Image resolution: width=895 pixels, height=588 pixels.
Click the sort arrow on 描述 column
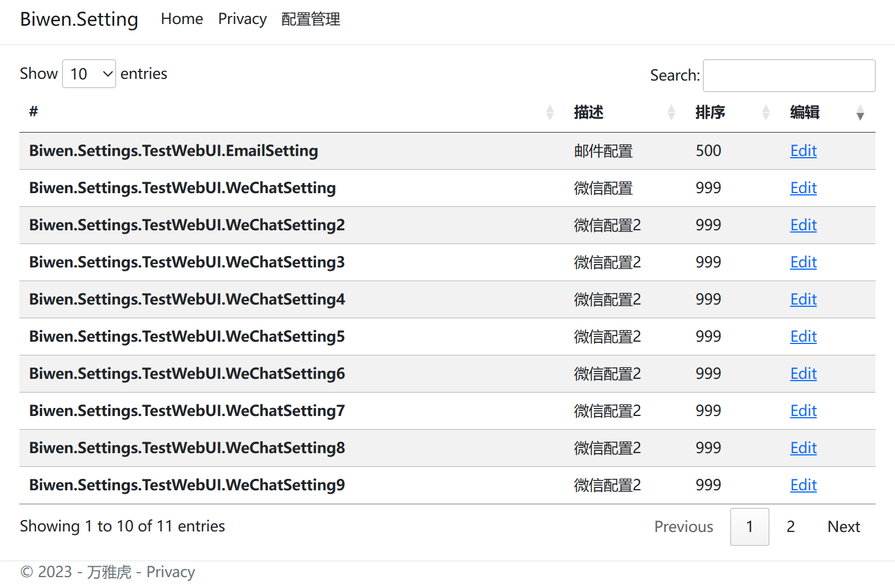671,113
